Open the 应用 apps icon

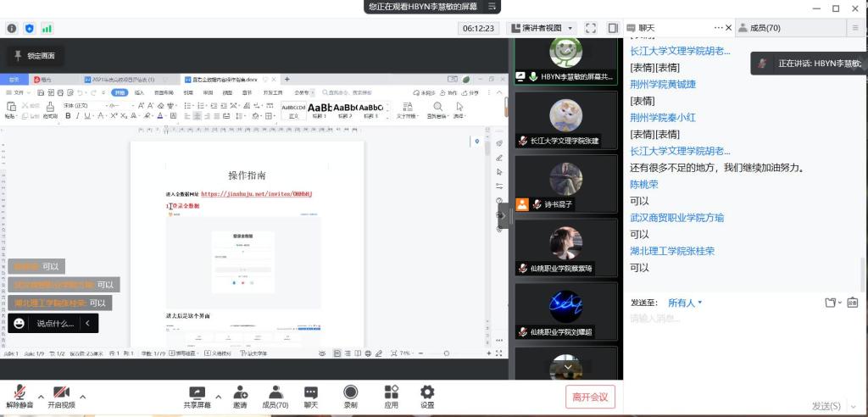(x=391, y=395)
